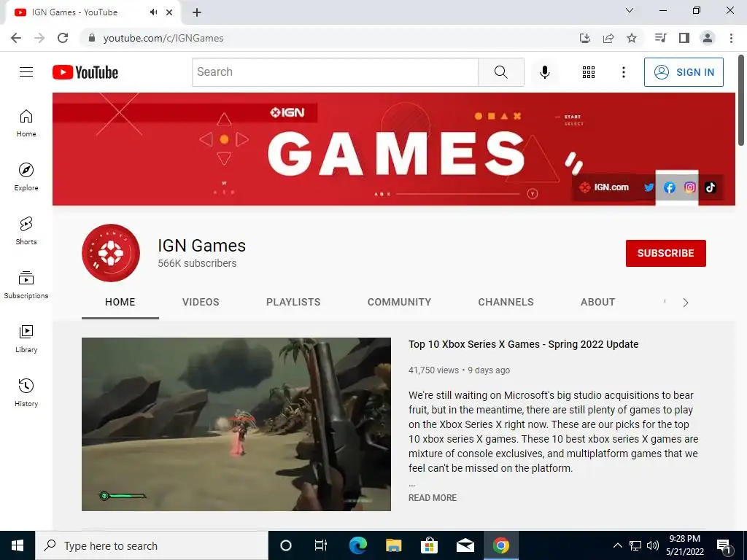Open the YouTube settings three-dot menu
Image resolution: width=747 pixels, height=560 pixels.
623,72
